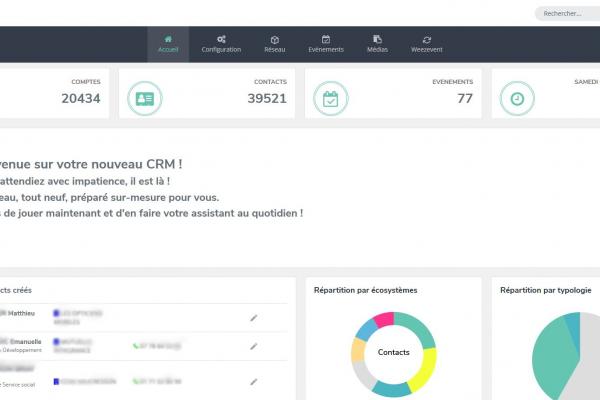Click the pink segment of ecosystems donut
600x400 pixels.
click(x=385, y=319)
